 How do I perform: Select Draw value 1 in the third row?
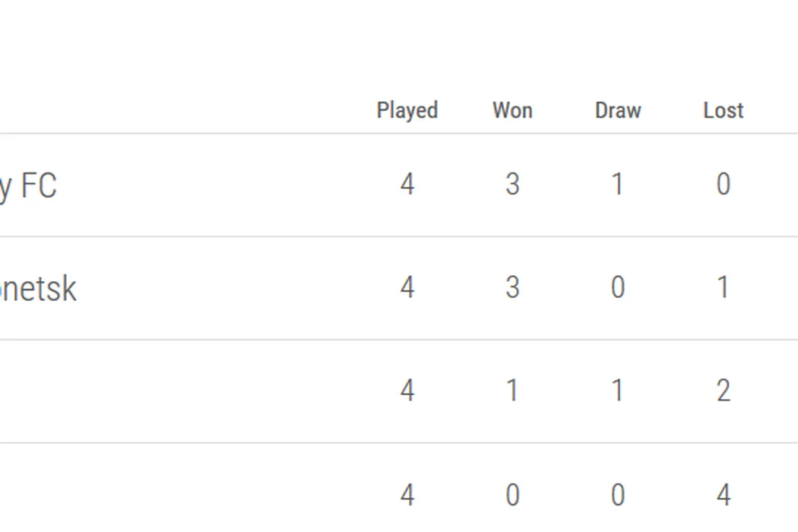coord(618,391)
